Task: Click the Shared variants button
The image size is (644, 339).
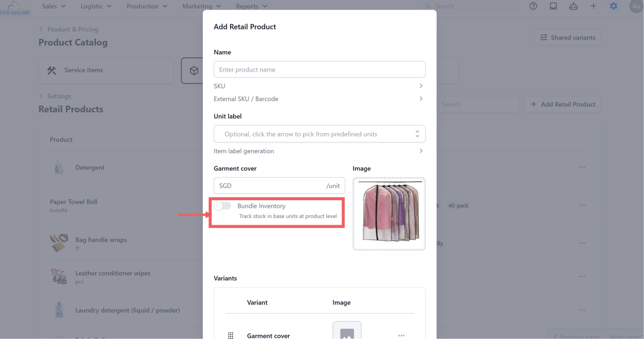Action: click(x=568, y=37)
